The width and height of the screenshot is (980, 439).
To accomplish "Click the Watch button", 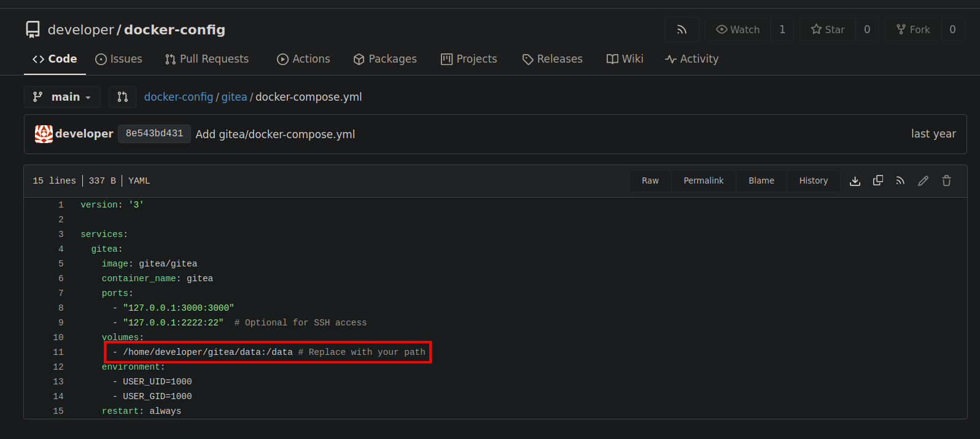I will [x=737, y=29].
